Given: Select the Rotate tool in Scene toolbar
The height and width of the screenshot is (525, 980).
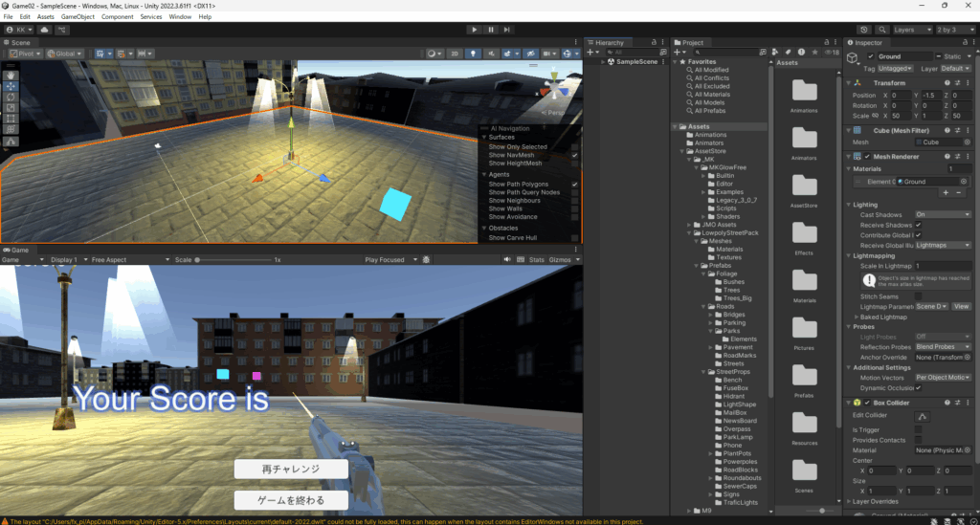Looking at the screenshot, I should click(x=11, y=96).
